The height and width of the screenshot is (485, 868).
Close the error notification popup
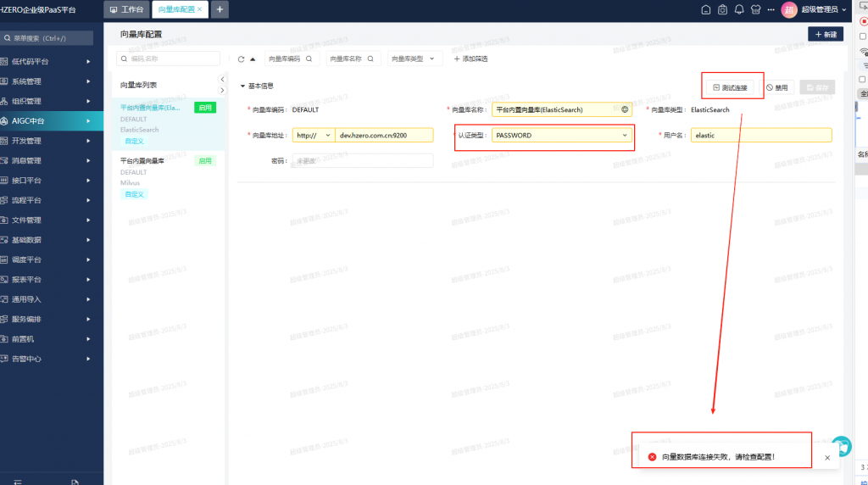point(827,457)
